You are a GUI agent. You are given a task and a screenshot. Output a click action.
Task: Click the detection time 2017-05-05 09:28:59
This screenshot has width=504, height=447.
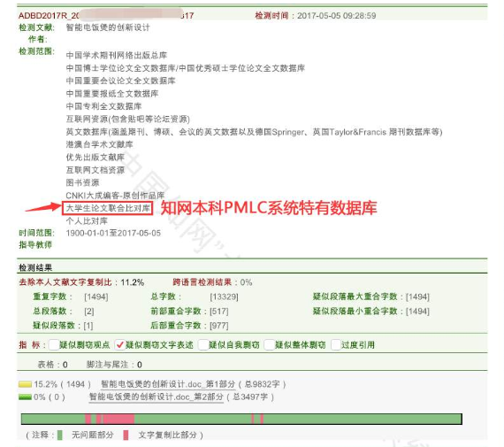(x=336, y=15)
